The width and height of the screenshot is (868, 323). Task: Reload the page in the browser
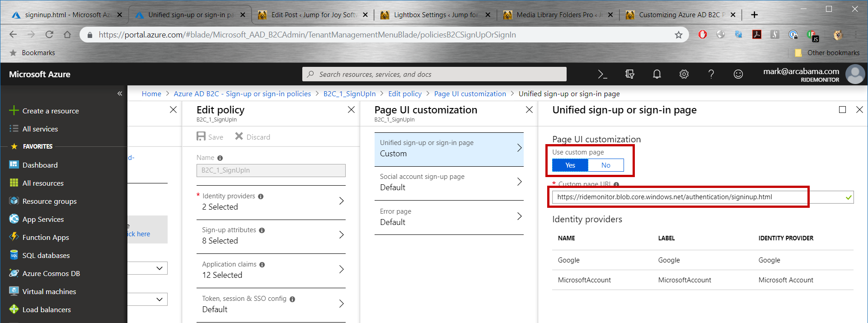click(49, 35)
